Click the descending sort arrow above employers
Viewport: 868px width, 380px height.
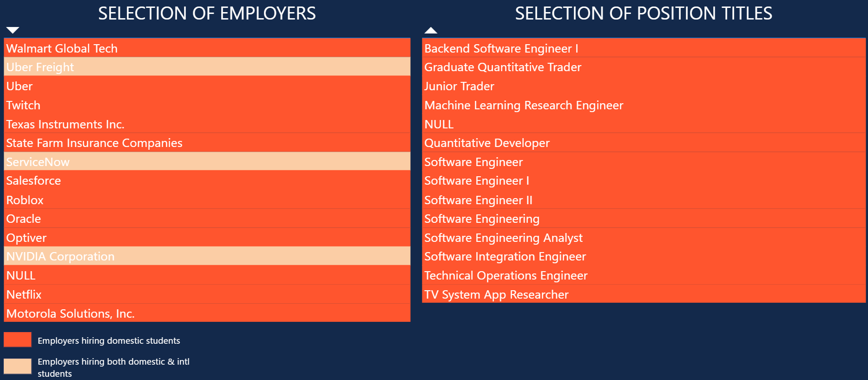(13, 30)
